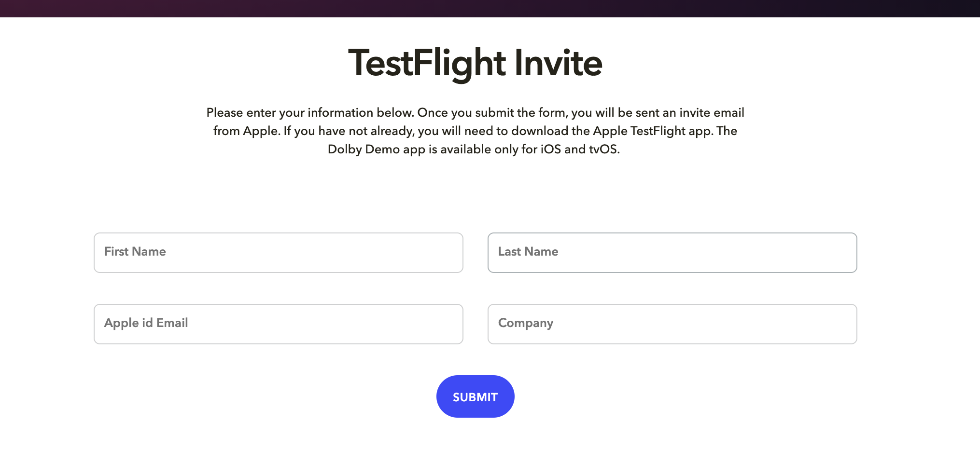
Task: Click the word Invite in the page heading
Action: 558,63
